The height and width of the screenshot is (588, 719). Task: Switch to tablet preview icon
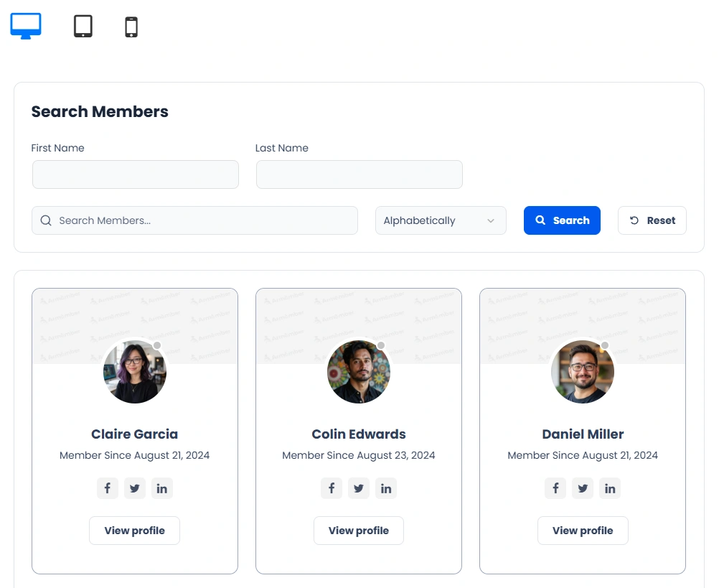(x=83, y=26)
